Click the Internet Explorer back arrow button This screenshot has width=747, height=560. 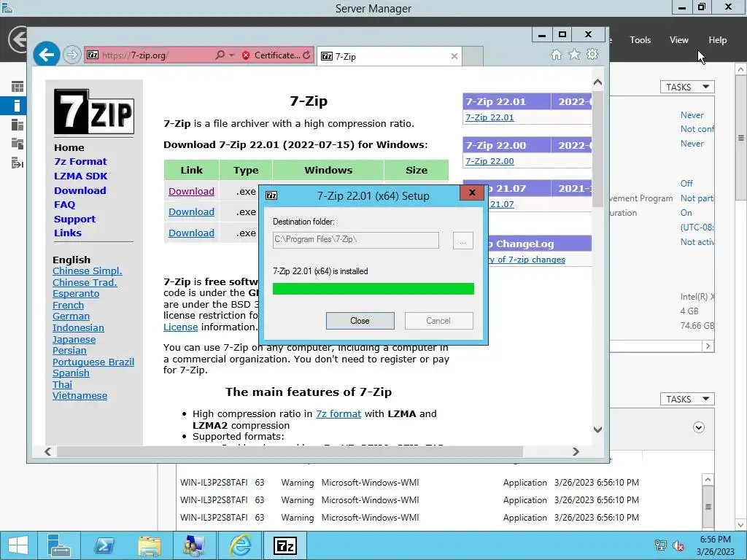[x=46, y=55]
